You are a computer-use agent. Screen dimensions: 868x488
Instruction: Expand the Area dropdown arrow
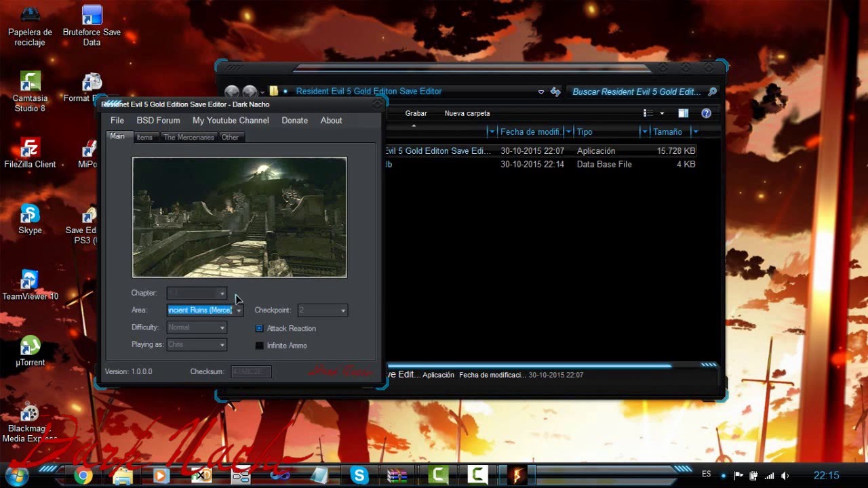coord(239,310)
